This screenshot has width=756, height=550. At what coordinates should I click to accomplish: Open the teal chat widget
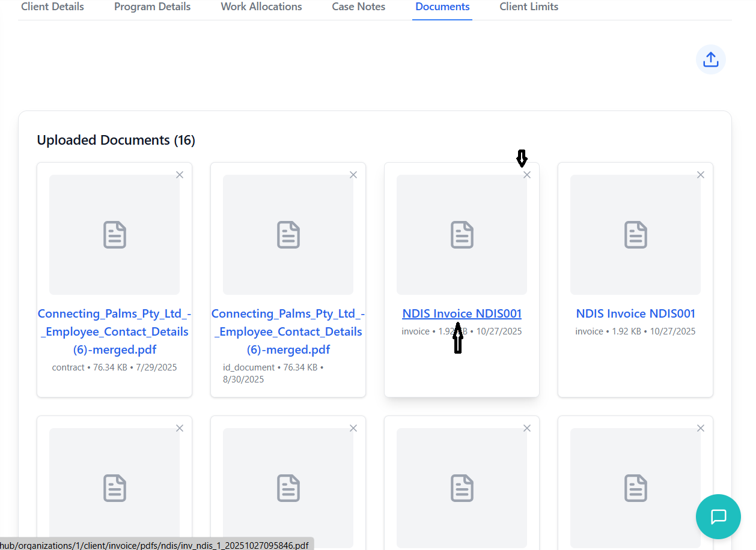pyautogui.click(x=718, y=516)
